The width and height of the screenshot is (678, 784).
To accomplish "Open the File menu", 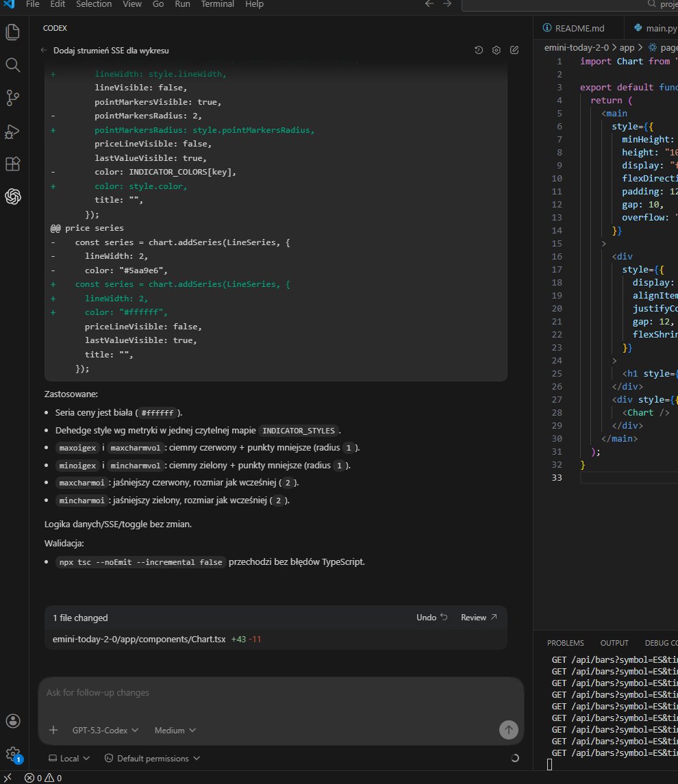I will point(32,4).
